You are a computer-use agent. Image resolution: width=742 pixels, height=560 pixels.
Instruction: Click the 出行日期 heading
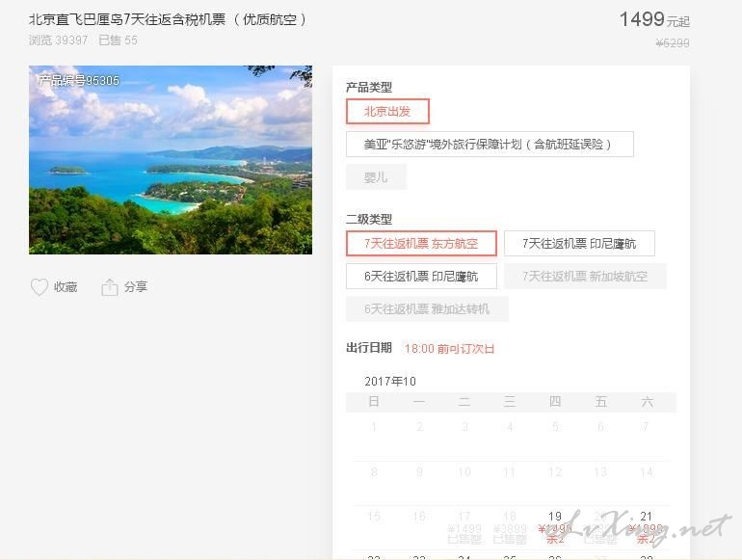(369, 348)
